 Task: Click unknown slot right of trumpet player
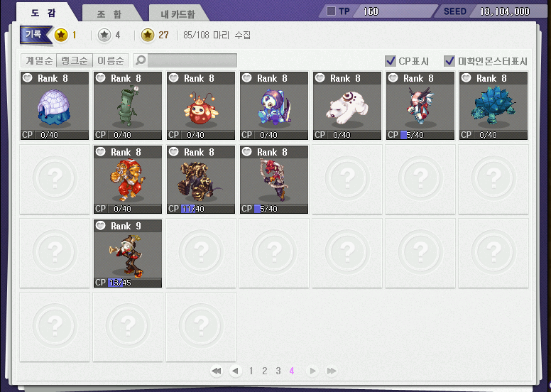pos(201,253)
